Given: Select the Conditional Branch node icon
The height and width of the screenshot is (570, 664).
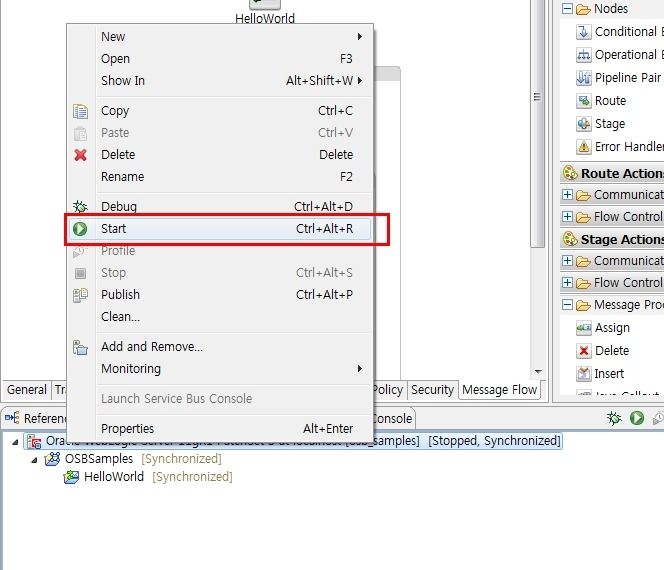Looking at the screenshot, I should (x=584, y=32).
